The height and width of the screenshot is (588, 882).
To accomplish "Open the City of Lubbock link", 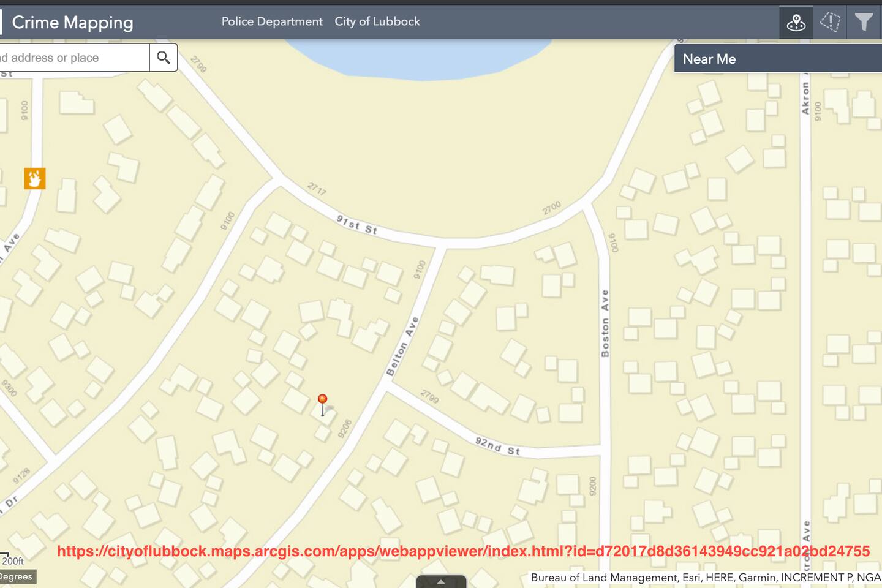I will tap(377, 21).
